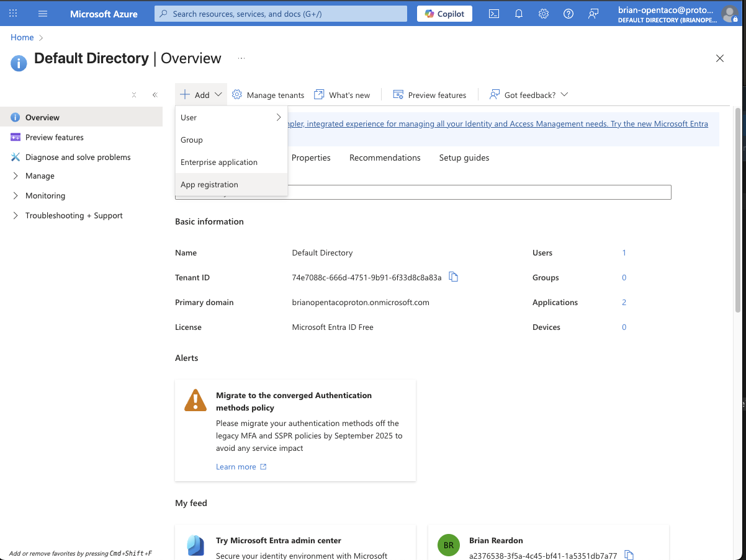Click Try Microsoft Entra admin center title
The image size is (746, 560).
tap(279, 540)
